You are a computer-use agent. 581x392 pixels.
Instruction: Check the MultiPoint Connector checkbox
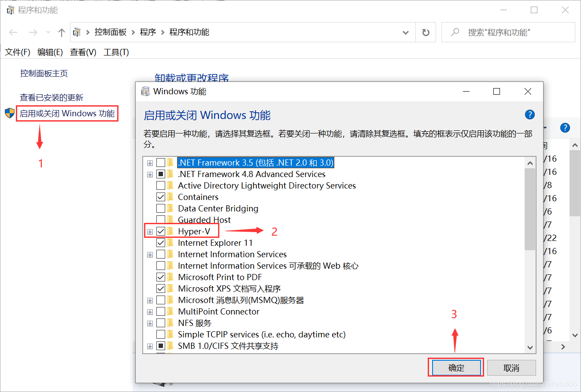click(161, 311)
